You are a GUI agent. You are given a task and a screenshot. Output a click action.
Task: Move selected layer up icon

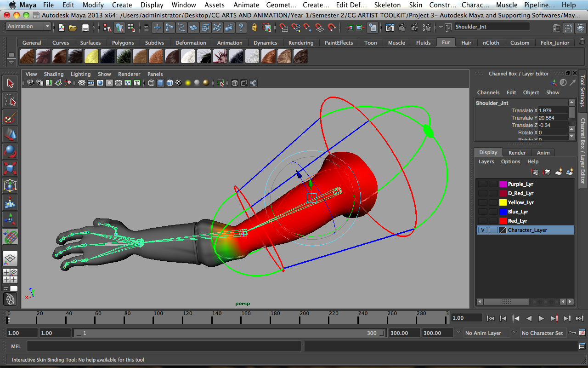[535, 172]
